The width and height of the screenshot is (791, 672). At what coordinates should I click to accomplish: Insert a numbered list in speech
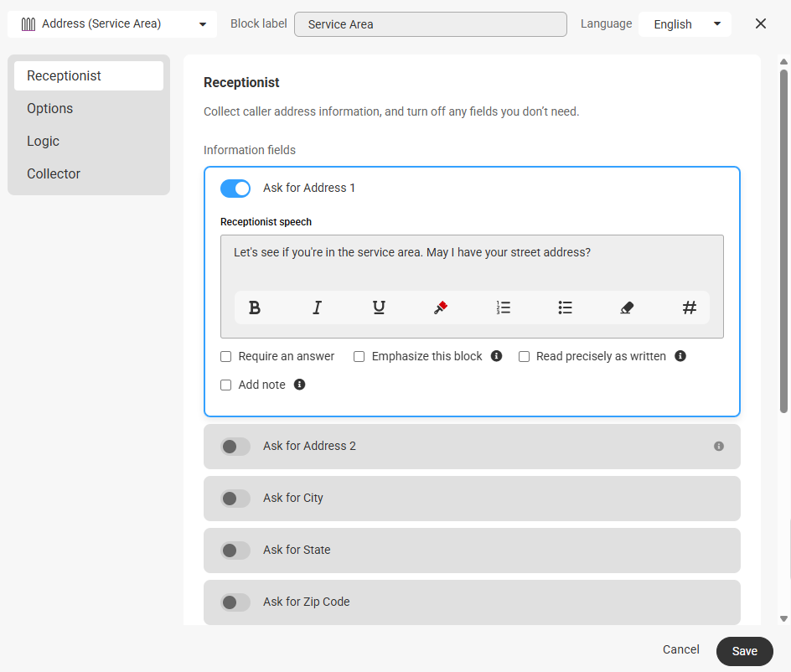click(x=503, y=308)
